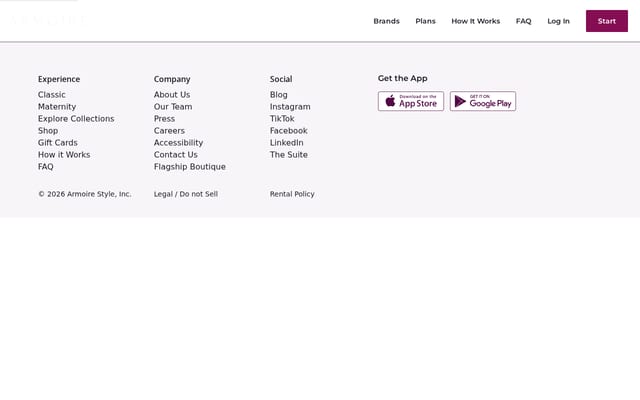
Task: Open FAQ under the Experience column
Action: coord(46,167)
